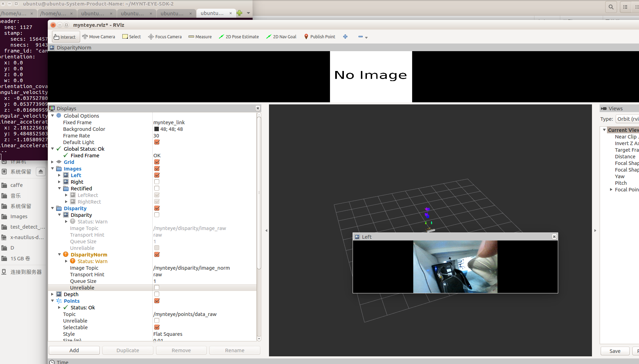Disable the Left image display

157,175
